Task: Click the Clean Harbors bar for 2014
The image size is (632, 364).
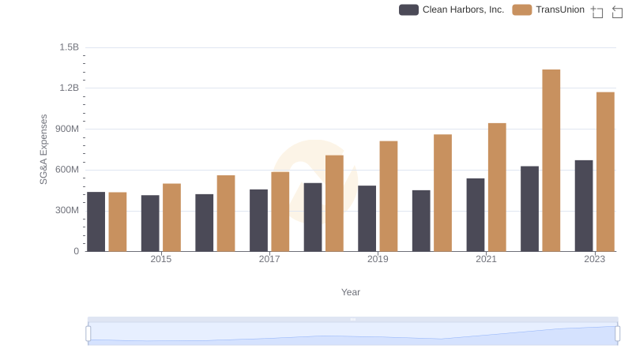Action: point(96,221)
